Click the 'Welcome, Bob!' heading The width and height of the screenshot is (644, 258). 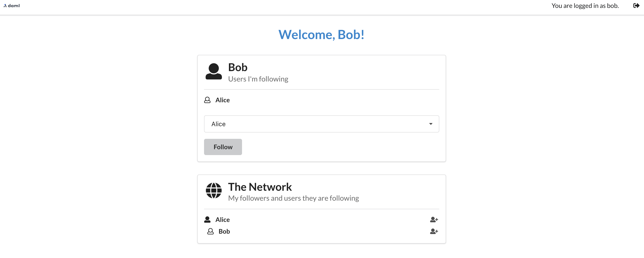coord(321,35)
